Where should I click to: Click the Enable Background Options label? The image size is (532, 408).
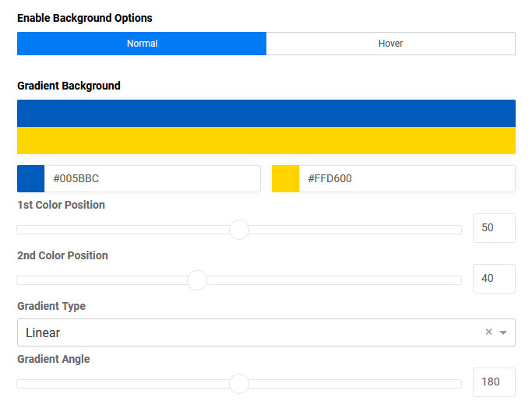[85, 18]
